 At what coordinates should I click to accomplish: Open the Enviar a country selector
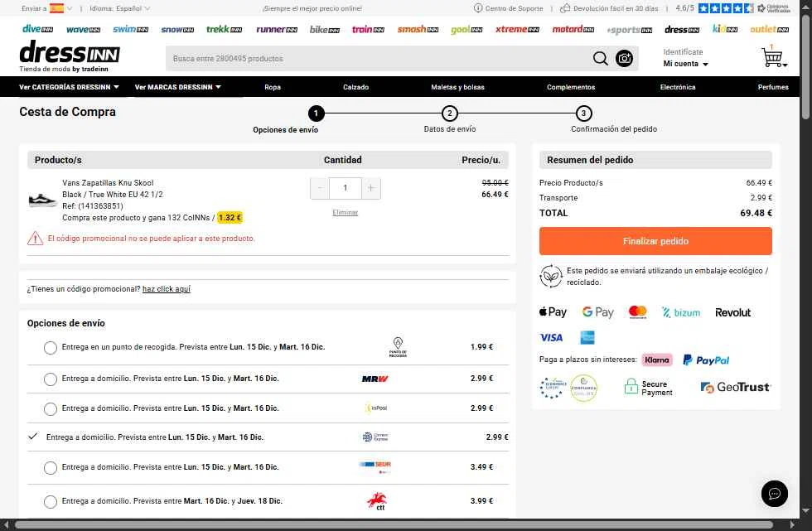tap(46, 8)
